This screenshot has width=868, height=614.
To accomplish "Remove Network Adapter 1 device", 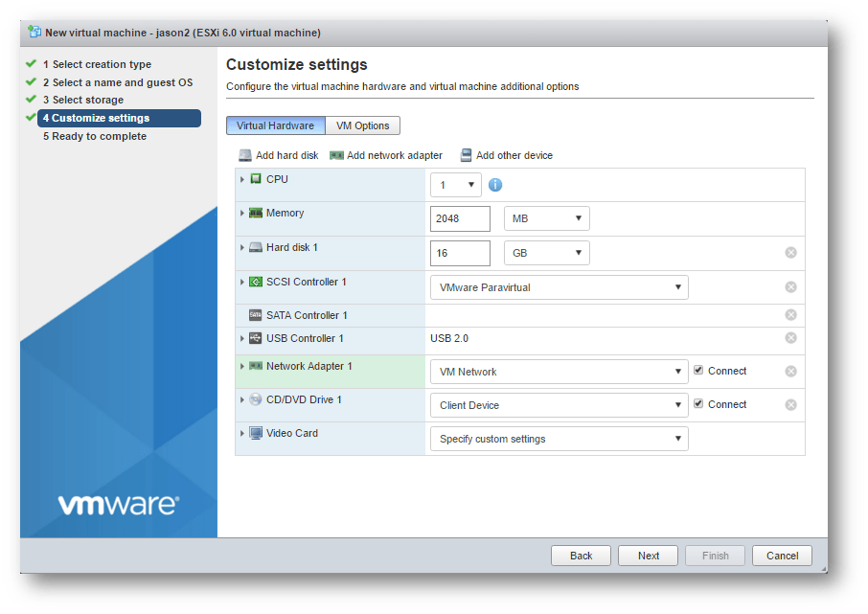I will tap(791, 371).
